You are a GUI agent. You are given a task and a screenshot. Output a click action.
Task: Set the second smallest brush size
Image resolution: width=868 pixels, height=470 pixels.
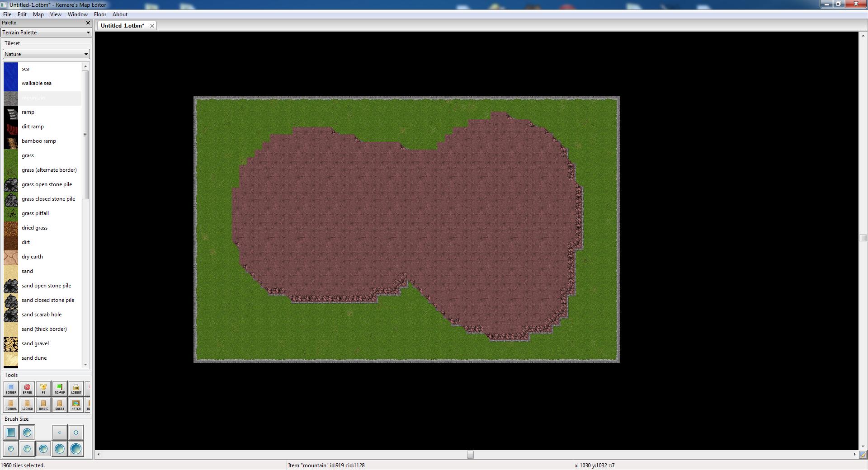76,432
